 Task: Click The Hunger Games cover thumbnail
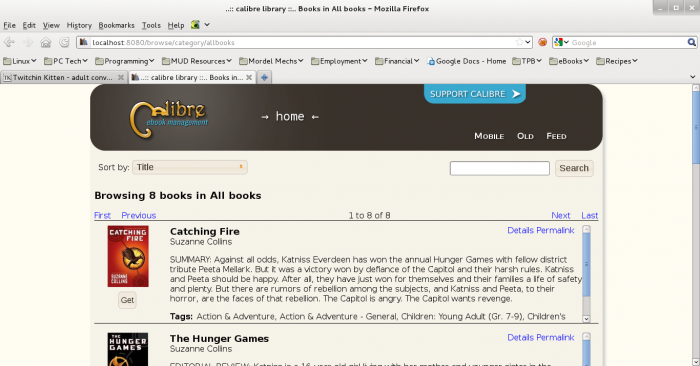click(128, 349)
